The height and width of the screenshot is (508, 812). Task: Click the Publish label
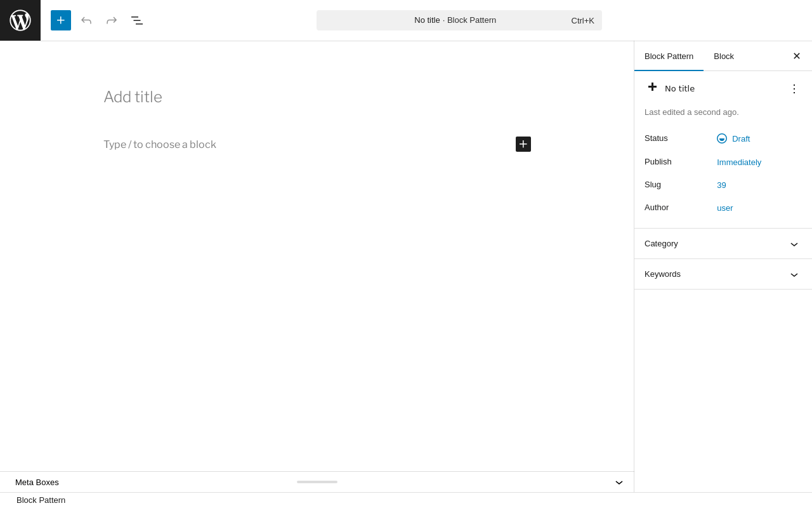point(658,162)
